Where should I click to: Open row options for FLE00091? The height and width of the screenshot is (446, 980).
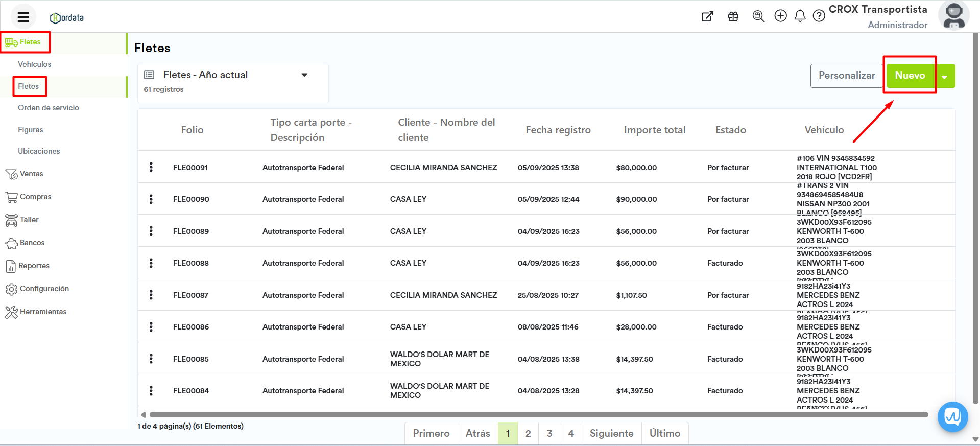(x=151, y=167)
